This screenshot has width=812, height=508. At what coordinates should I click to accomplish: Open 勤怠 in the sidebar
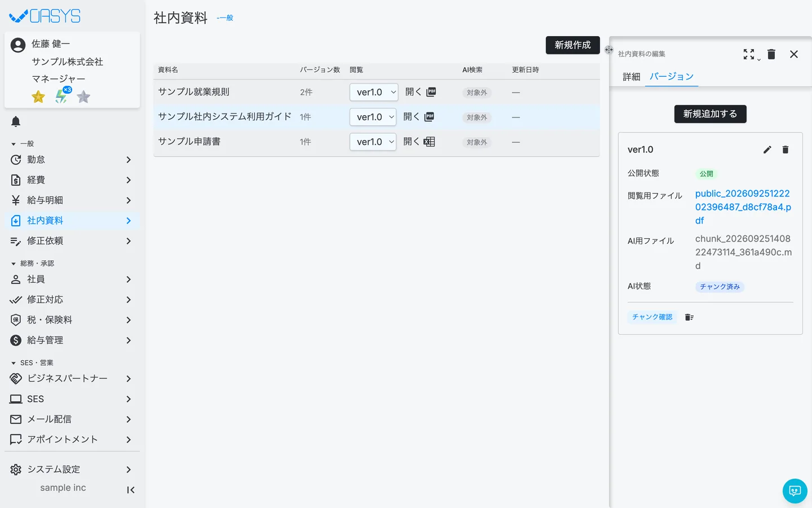click(72, 160)
